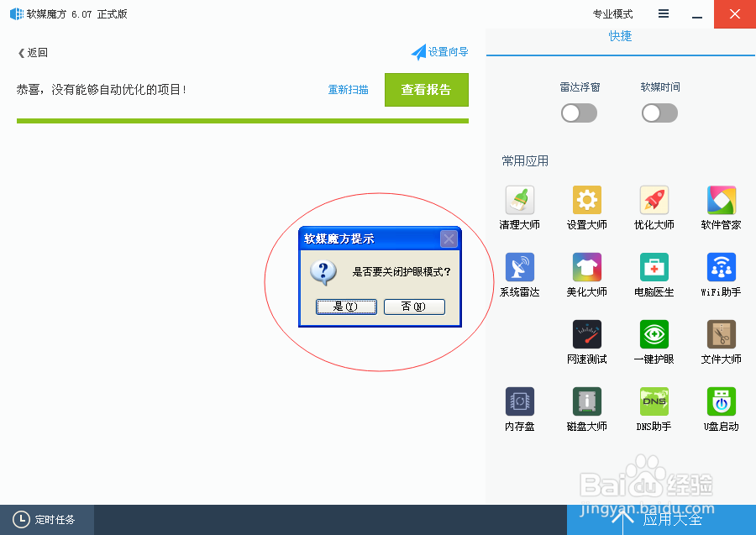The height and width of the screenshot is (535, 756).
Task: Launch WiFi助手 app
Action: pos(722,267)
